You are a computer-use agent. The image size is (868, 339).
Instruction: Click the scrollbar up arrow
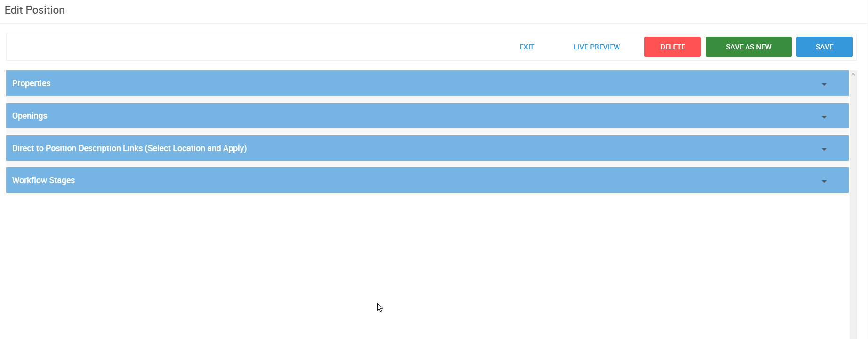853,74
